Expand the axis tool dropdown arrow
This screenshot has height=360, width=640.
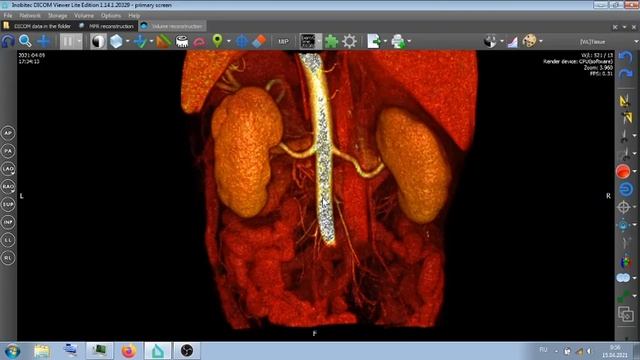pos(151,41)
